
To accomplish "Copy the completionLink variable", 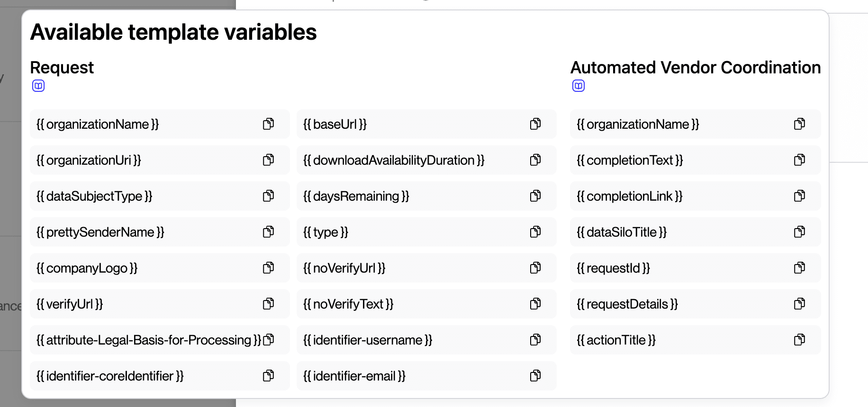I will coord(799,196).
